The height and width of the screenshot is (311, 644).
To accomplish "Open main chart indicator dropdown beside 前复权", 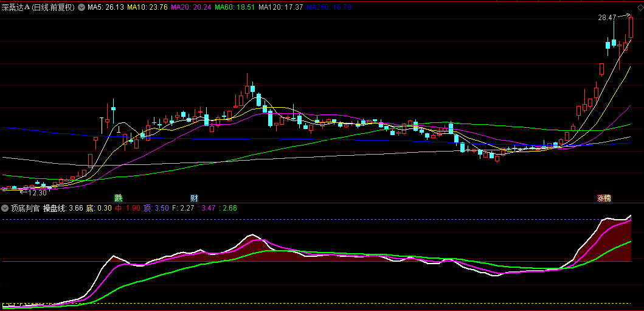I will [81, 8].
